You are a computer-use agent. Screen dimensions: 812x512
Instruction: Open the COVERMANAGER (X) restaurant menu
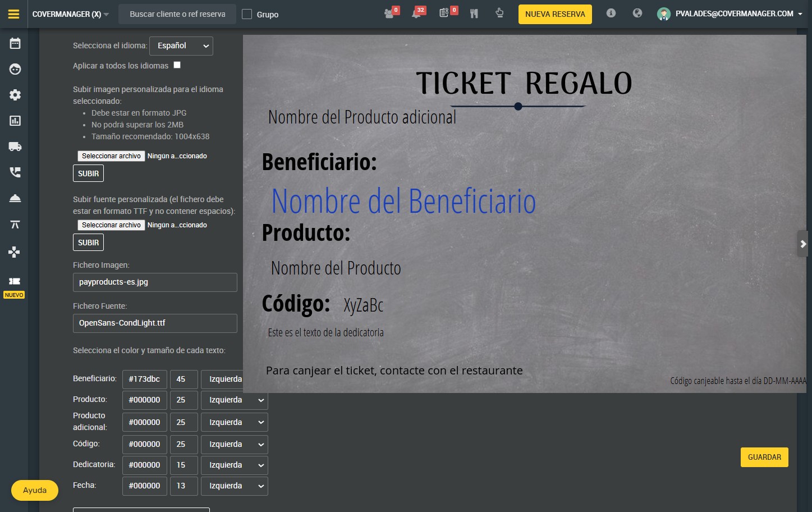[x=71, y=14]
